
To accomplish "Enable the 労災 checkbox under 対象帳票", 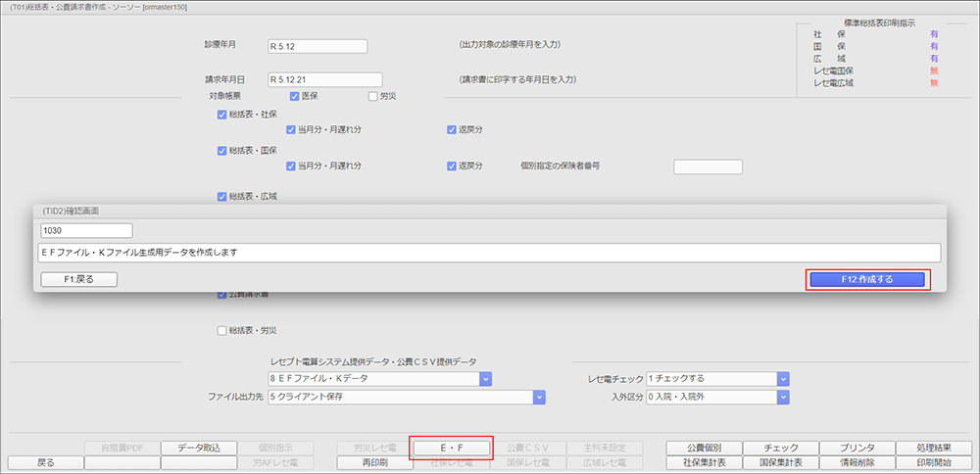I will click(372, 96).
